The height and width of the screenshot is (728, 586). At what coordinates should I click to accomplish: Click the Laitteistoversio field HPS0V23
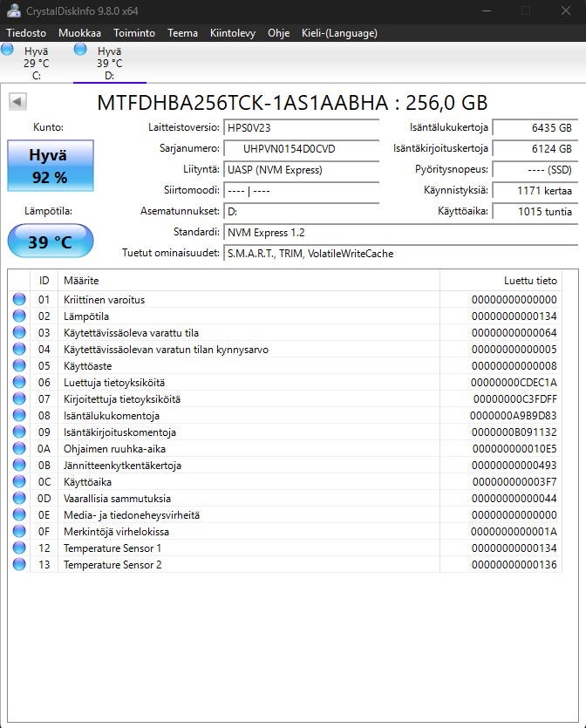(x=302, y=127)
